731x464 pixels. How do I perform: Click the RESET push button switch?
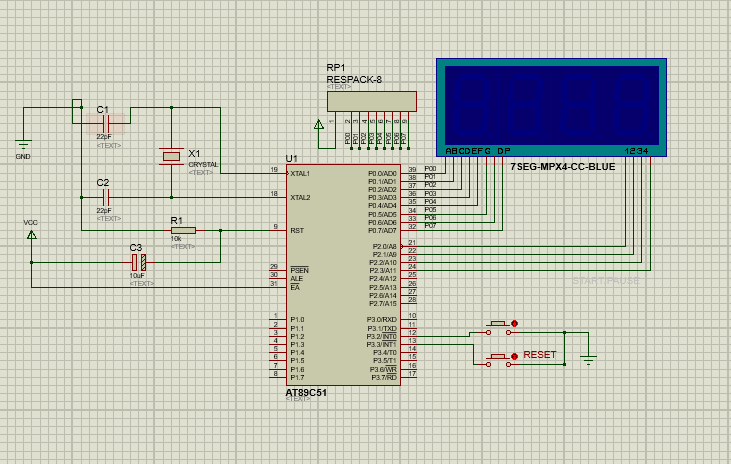point(498,360)
